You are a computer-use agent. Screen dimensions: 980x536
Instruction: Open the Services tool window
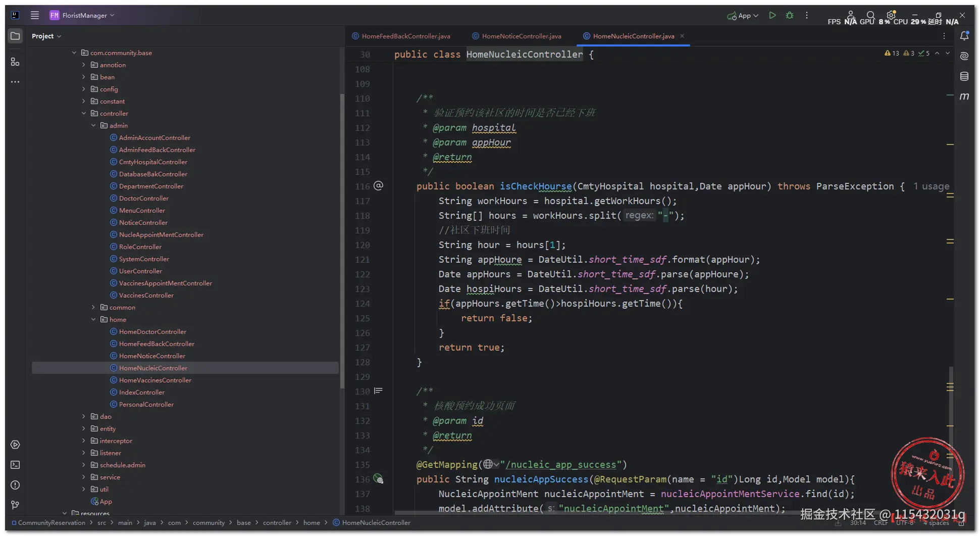click(15, 445)
